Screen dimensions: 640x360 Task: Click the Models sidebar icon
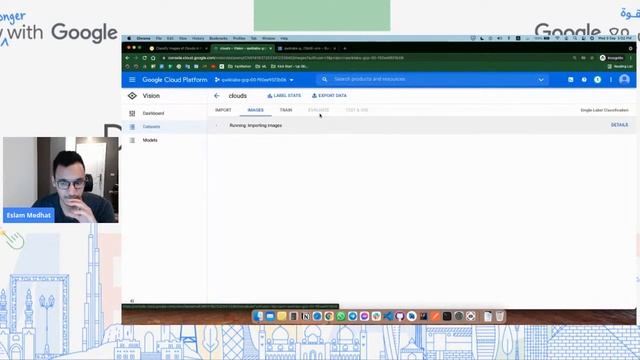pos(132,140)
